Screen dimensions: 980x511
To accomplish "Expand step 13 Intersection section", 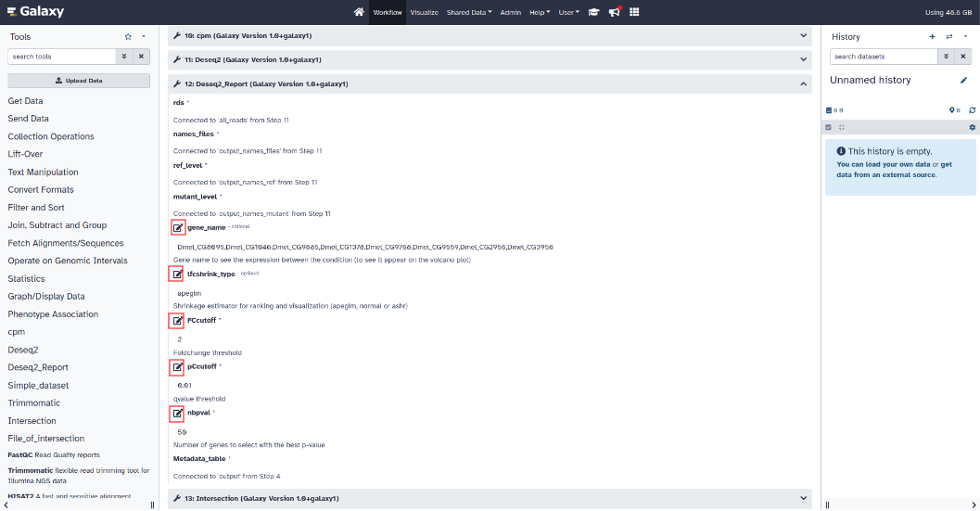I will (803, 498).
